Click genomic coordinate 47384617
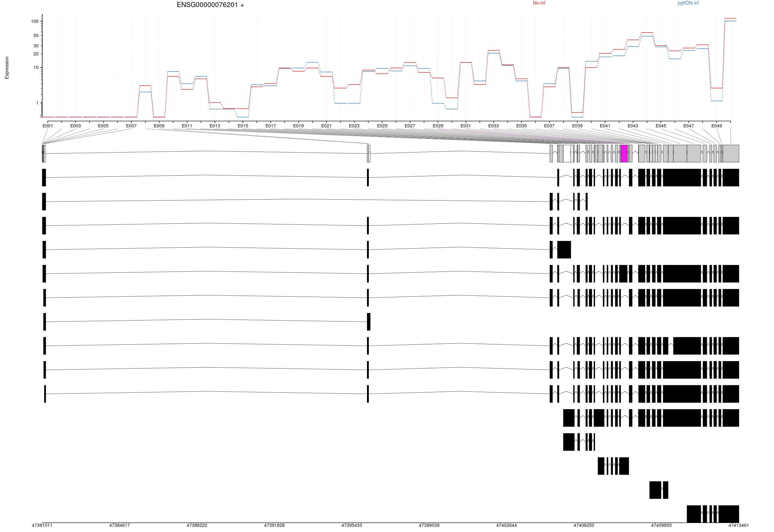Screen dimensions: 774x532 pos(119,526)
